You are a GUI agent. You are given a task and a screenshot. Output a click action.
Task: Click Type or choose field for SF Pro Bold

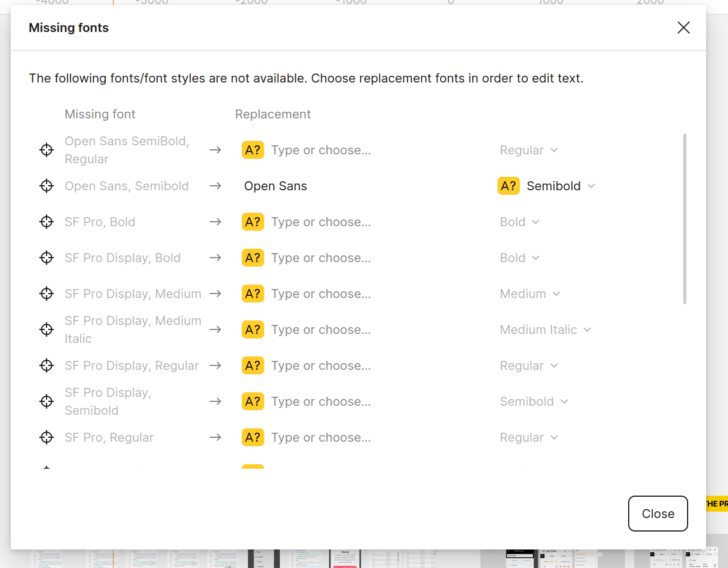(321, 222)
